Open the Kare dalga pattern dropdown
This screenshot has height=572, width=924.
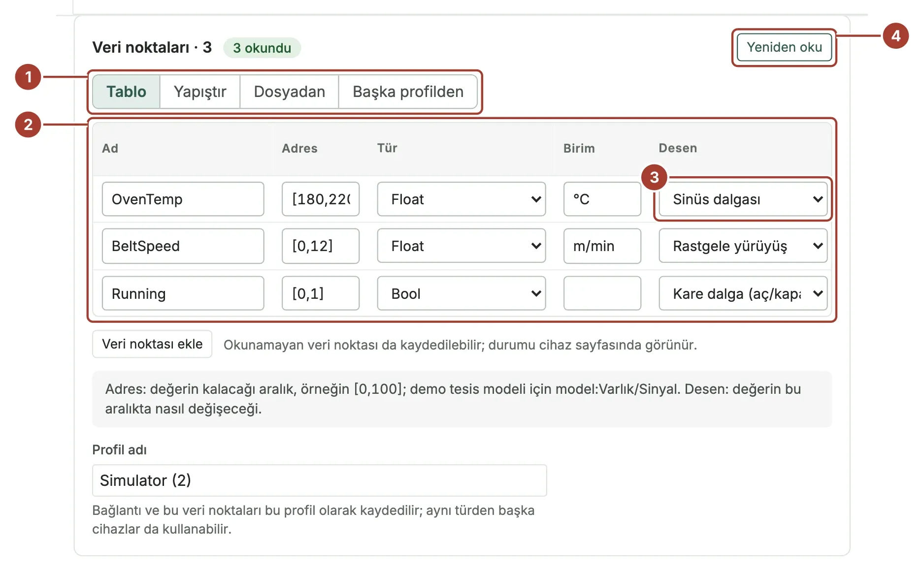tap(743, 293)
